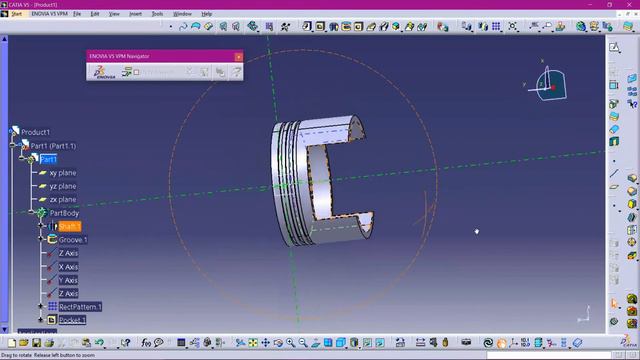Save the document with floppy icon

(x=37, y=343)
